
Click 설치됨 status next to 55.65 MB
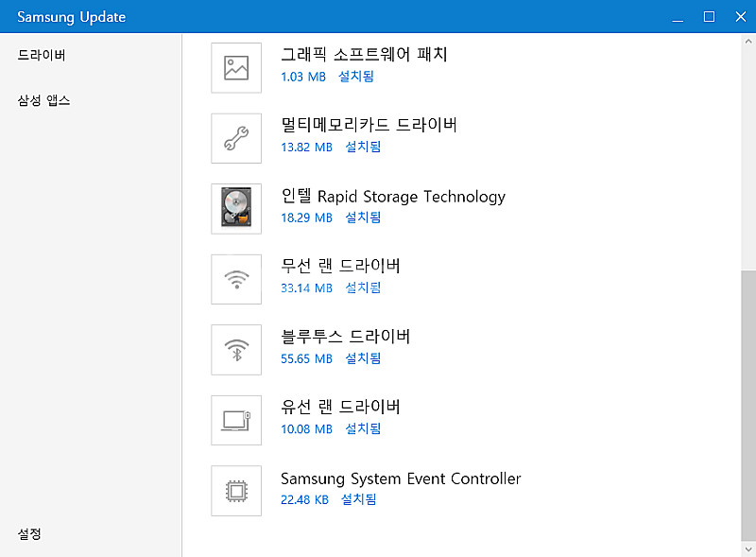coord(364,358)
